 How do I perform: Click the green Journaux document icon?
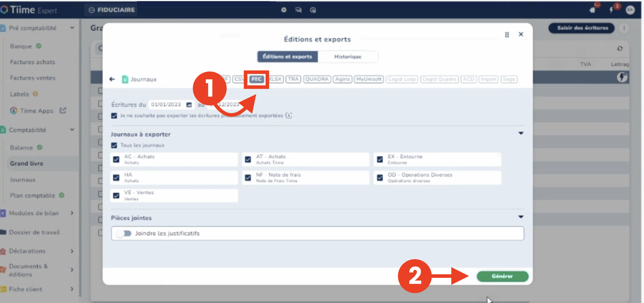pos(125,79)
